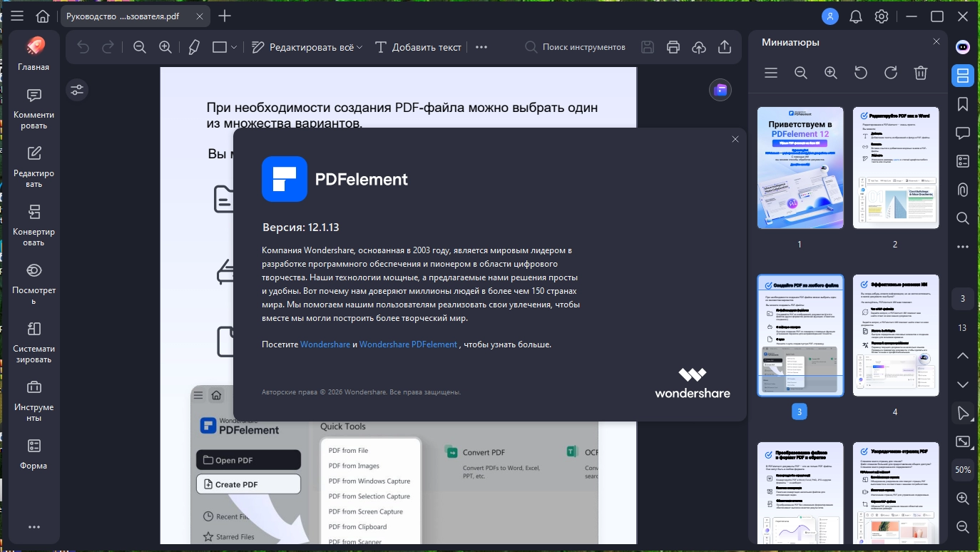Show more toolbar options ellipsis

[x=481, y=47]
